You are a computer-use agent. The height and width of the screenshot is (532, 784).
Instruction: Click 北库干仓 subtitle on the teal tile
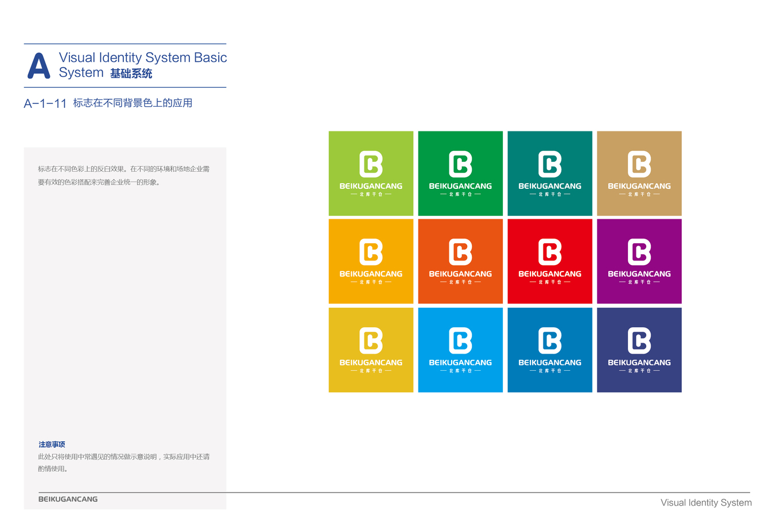click(550, 195)
